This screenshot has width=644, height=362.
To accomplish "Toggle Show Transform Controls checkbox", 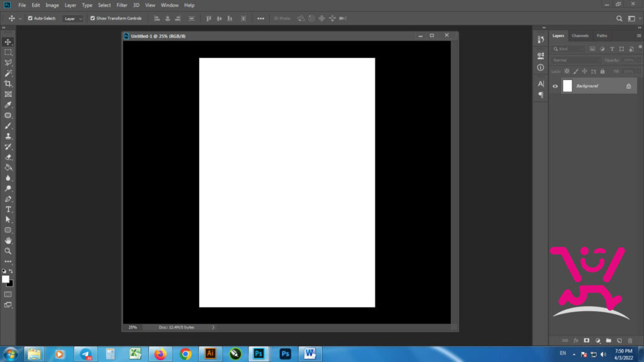I will pyautogui.click(x=92, y=18).
